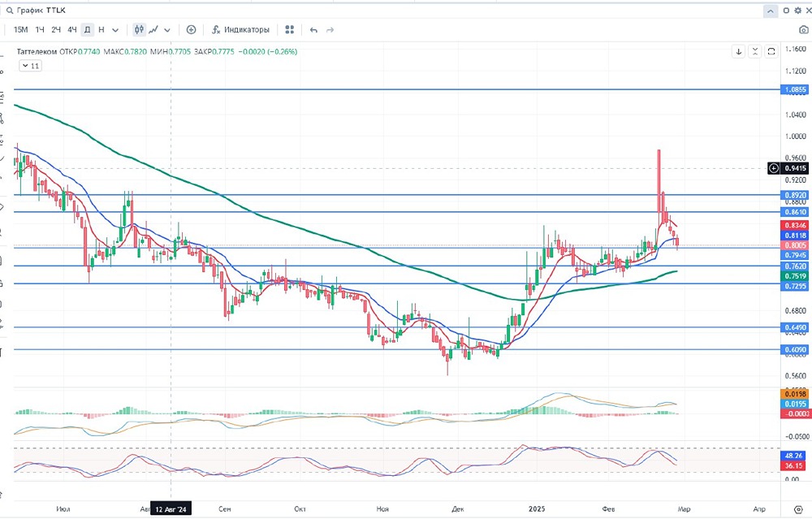Click the 36.15 stochastic value label

(794, 465)
